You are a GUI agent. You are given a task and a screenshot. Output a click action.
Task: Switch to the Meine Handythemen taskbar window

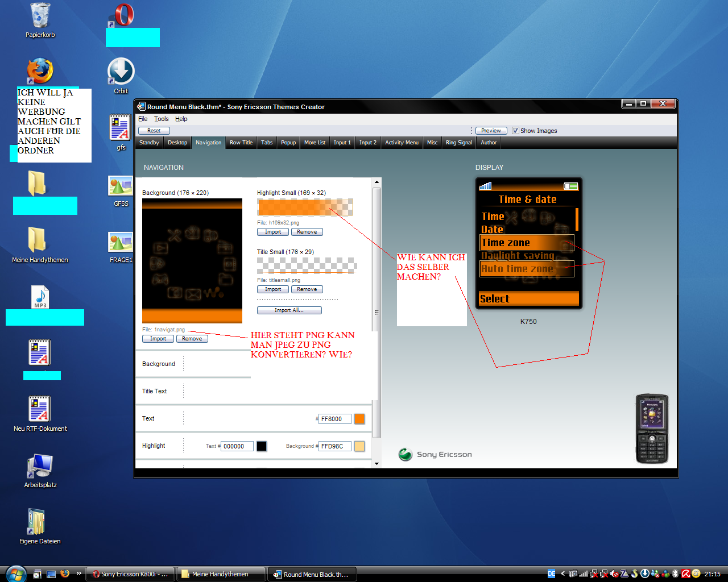point(221,574)
